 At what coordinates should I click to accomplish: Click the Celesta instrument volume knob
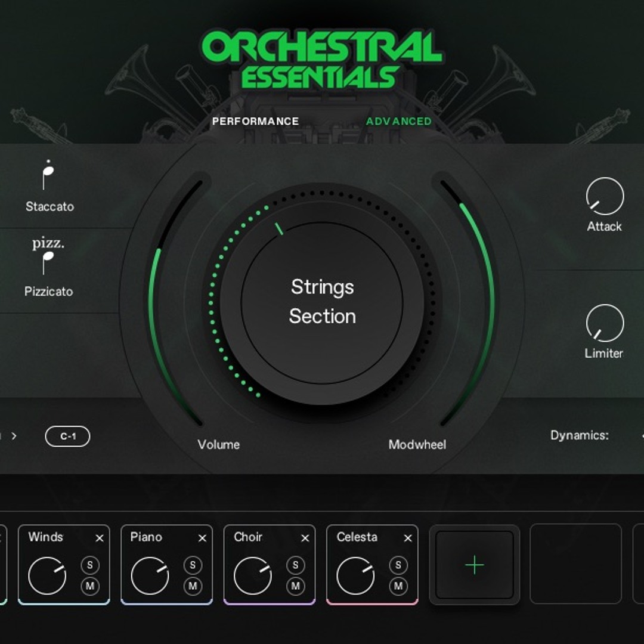355,574
